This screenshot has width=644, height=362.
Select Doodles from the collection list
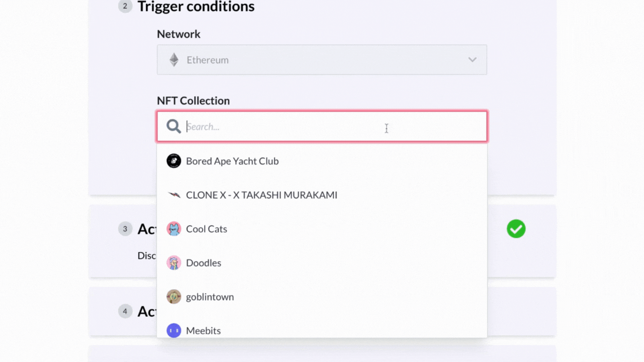(x=203, y=263)
